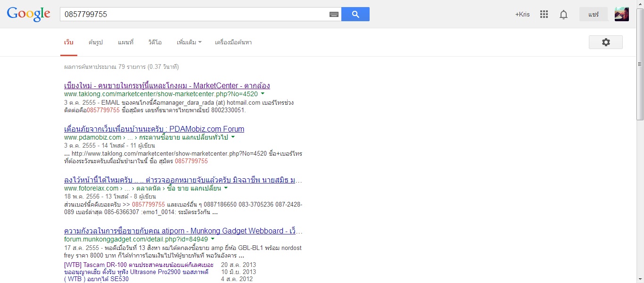The image size is (644, 283).
Task: Click forum.munkonggadget.com/detail.php URL text
Action: coord(136,239)
